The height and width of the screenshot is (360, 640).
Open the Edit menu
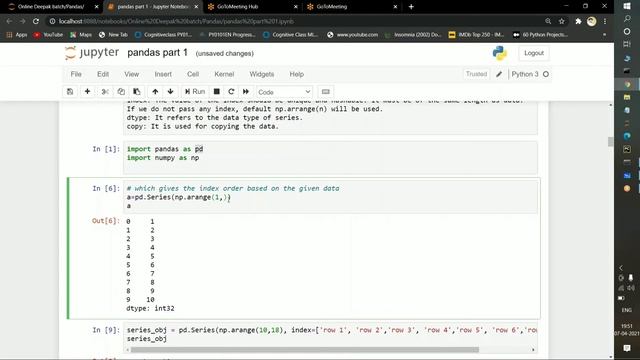[x=103, y=74]
